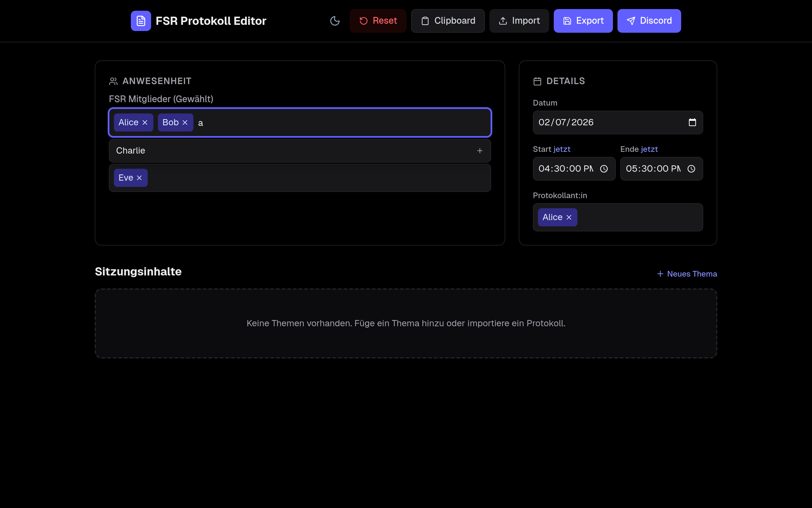Click the Import button
Viewport: 812px width, 508px height.
[x=519, y=21]
